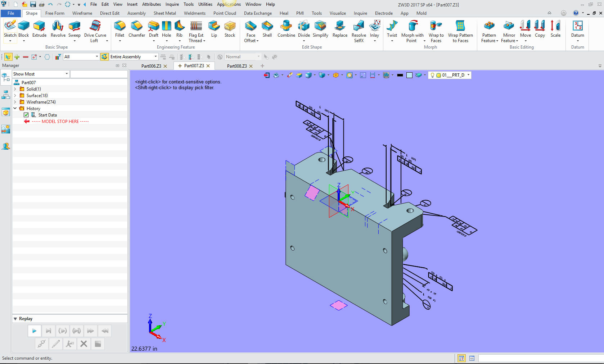Switch to the Sheet Metal ribbon tab
Viewport: 604px width, 364px height.
pyautogui.click(x=164, y=13)
